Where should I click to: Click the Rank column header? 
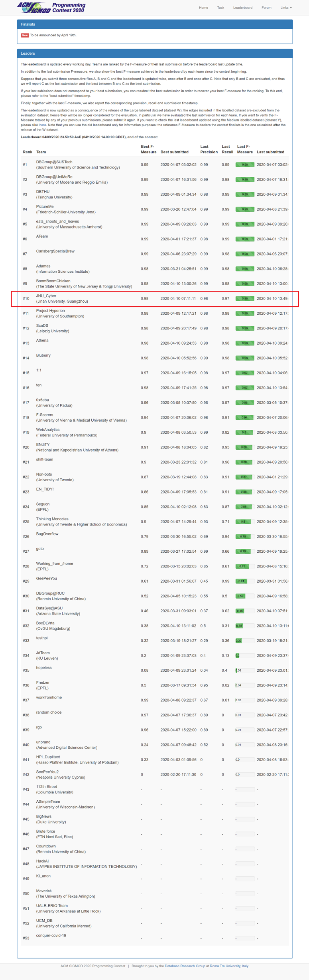click(x=28, y=152)
